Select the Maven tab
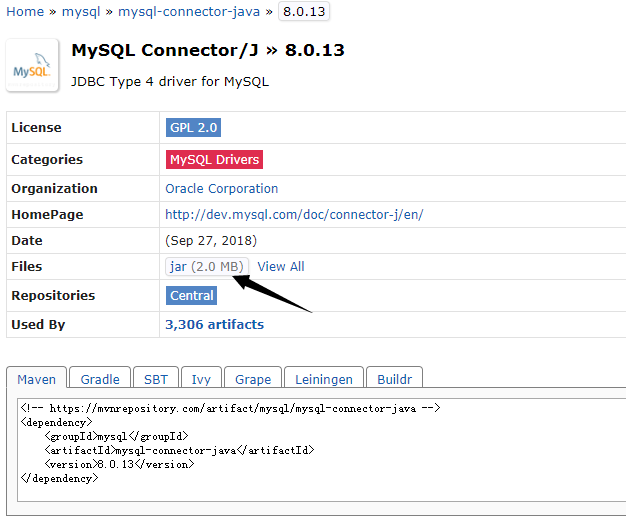The height and width of the screenshot is (516, 626). point(37,378)
